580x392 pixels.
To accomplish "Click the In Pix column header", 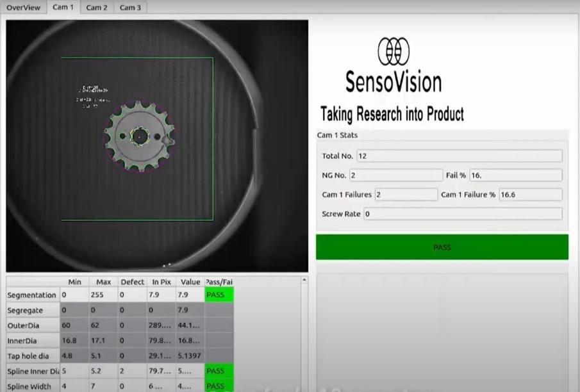I will 162,282.
